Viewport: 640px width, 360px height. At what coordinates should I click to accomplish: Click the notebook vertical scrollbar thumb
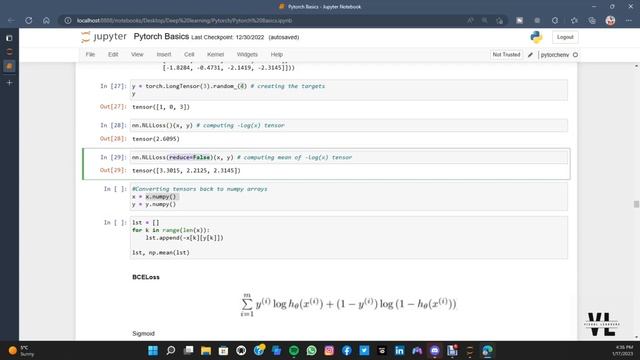tap(636, 204)
